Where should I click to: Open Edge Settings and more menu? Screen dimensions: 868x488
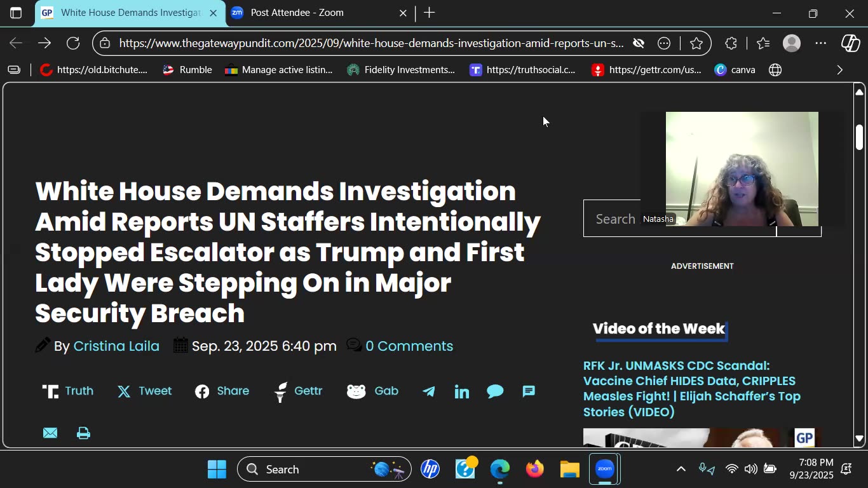click(821, 43)
